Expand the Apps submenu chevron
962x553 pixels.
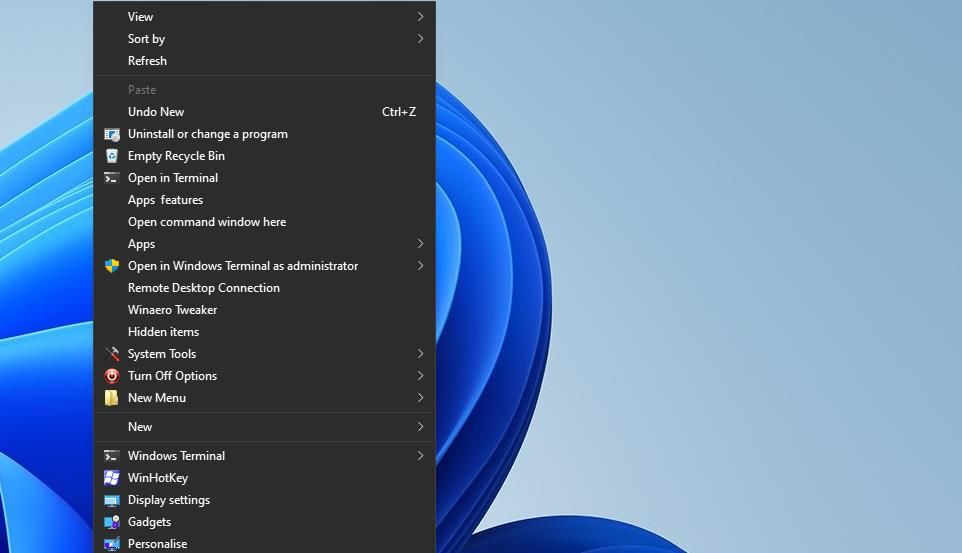click(420, 244)
